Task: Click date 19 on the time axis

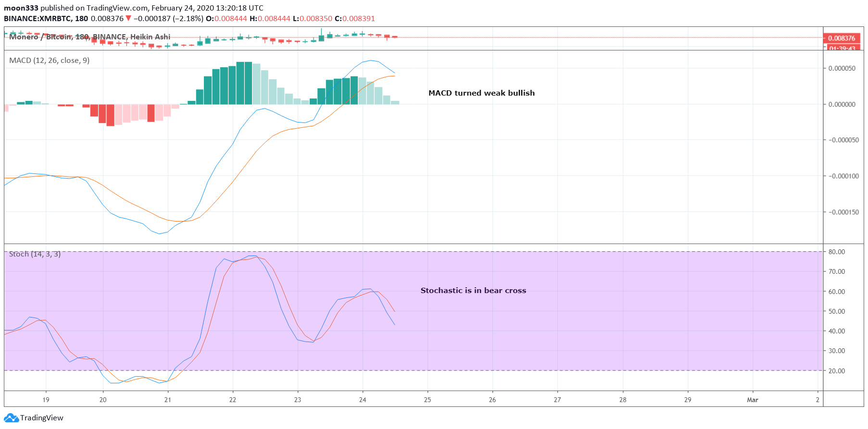Action: click(x=46, y=400)
